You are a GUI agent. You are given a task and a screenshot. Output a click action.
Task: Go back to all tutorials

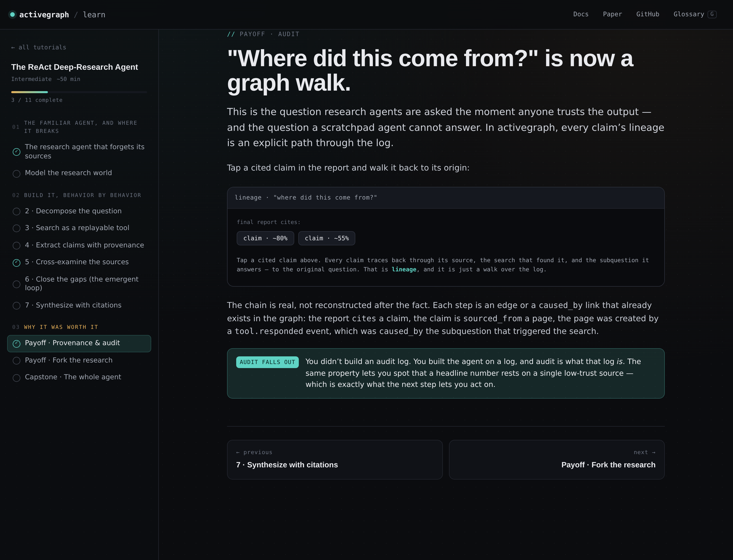(39, 47)
